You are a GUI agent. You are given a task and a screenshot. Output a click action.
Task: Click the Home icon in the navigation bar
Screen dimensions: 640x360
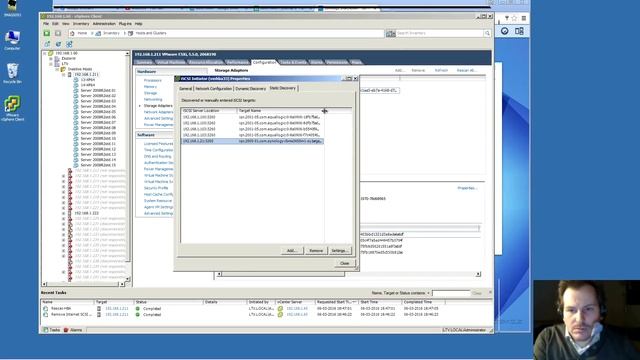tap(72, 33)
